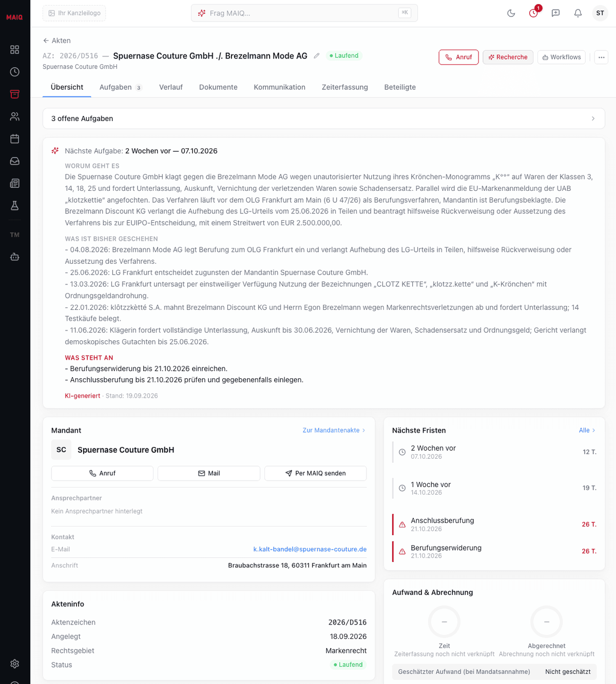Open the k.kalt-bandel@spuernase-couture.de email link
The height and width of the screenshot is (684, 616).
pos(310,549)
